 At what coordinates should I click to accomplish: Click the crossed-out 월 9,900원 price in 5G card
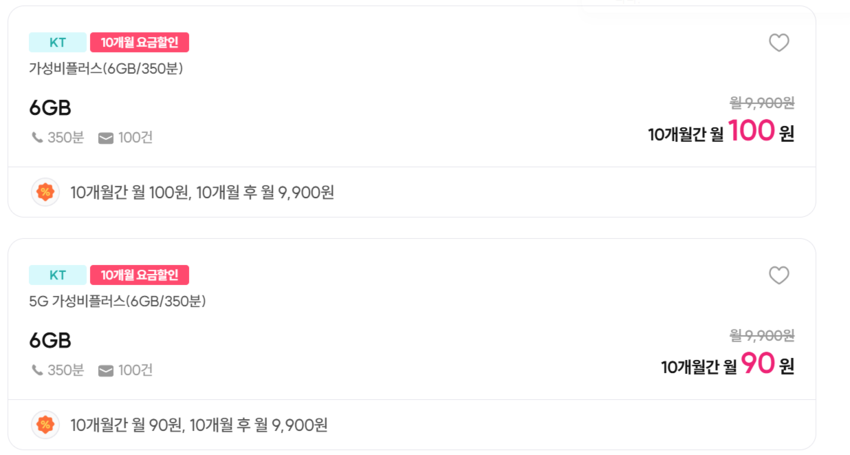pyautogui.click(x=762, y=335)
